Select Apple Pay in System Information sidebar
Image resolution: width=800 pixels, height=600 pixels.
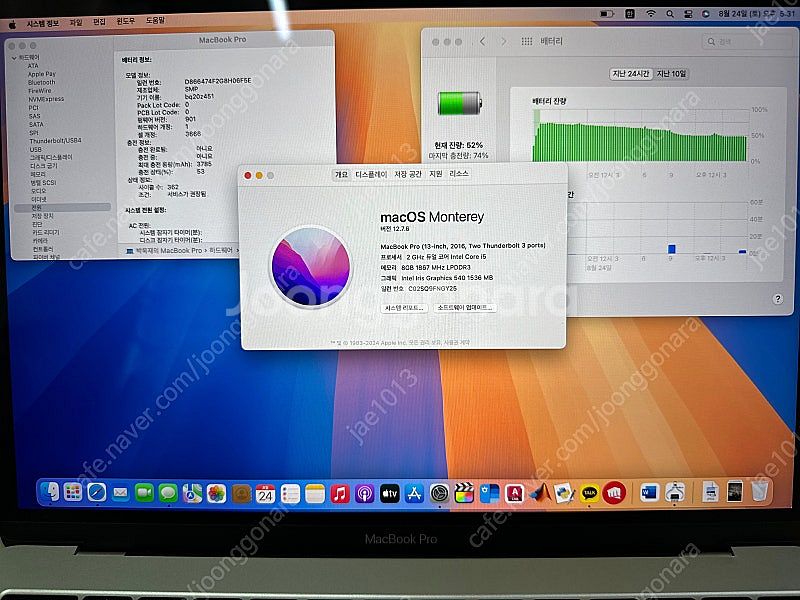pyautogui.click(x=42, y=74)
